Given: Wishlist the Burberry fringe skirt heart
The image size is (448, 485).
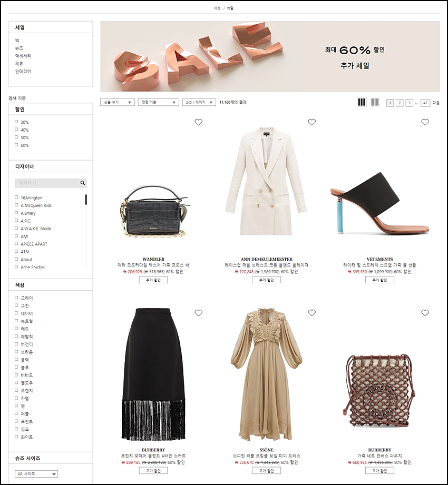Looking at the screenshot, I should click(199, 313).
